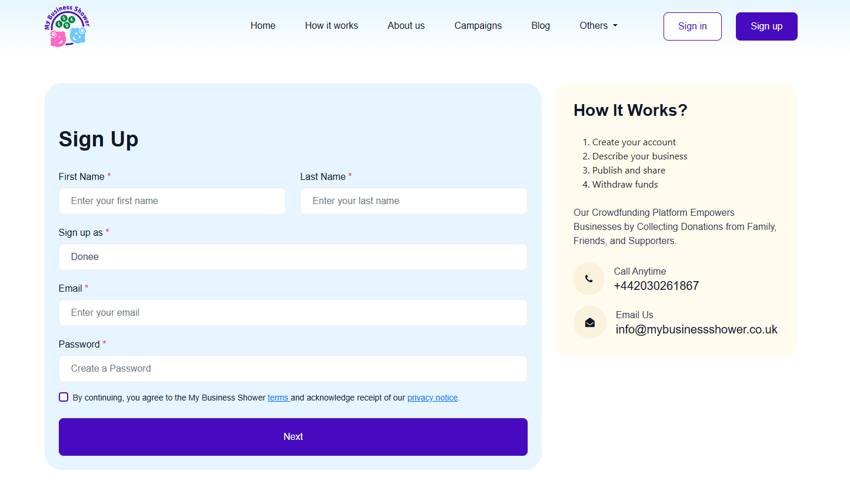
Task: Click the 'Sign Up' form heading
Action: pyautogui.click(x=98, y=139)
